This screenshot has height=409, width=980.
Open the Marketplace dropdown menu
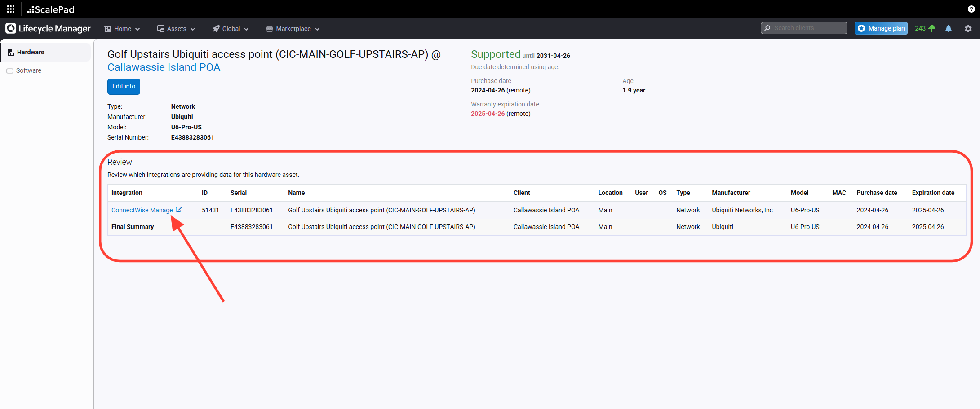(x=293, y=29)
